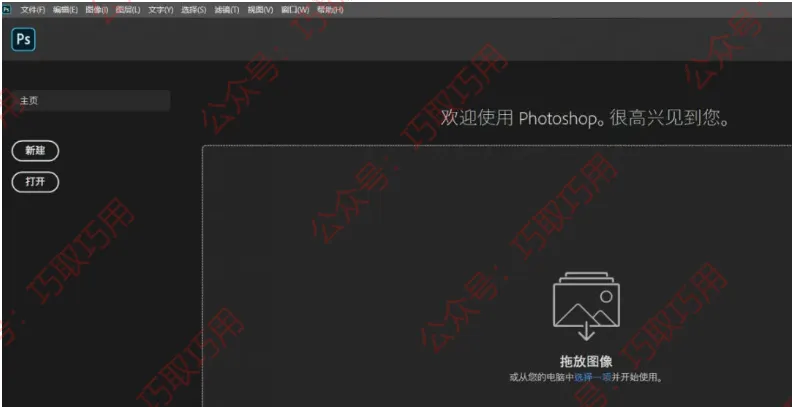
Task: Click the 新建 button
Action: [35, 151]
